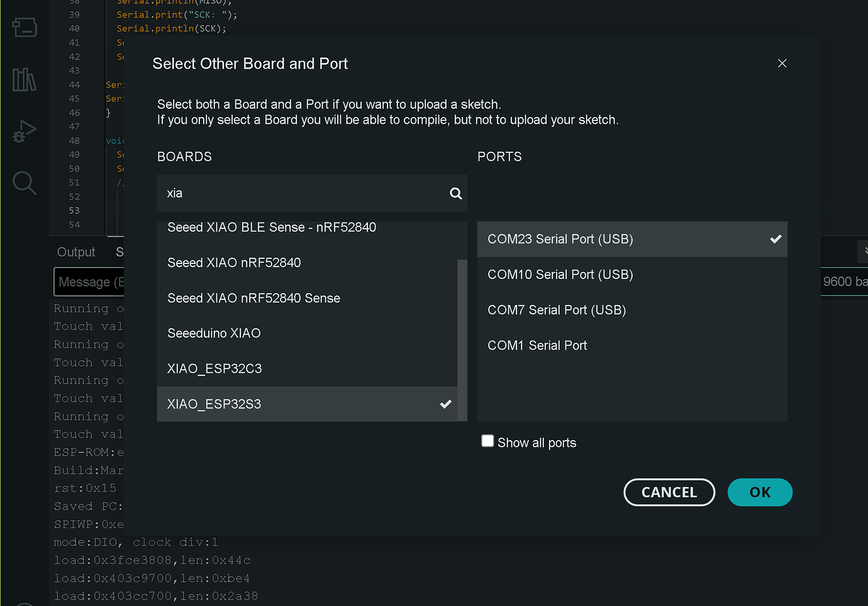Select the XIAO_ESP32C3 board
Screen dimensions: 868x606
[x=214, y=368]
